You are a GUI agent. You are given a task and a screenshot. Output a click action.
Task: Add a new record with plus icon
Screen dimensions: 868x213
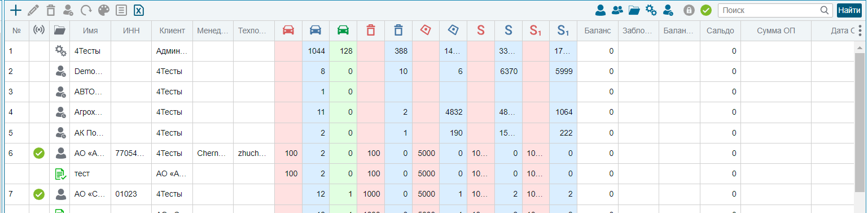16,10
